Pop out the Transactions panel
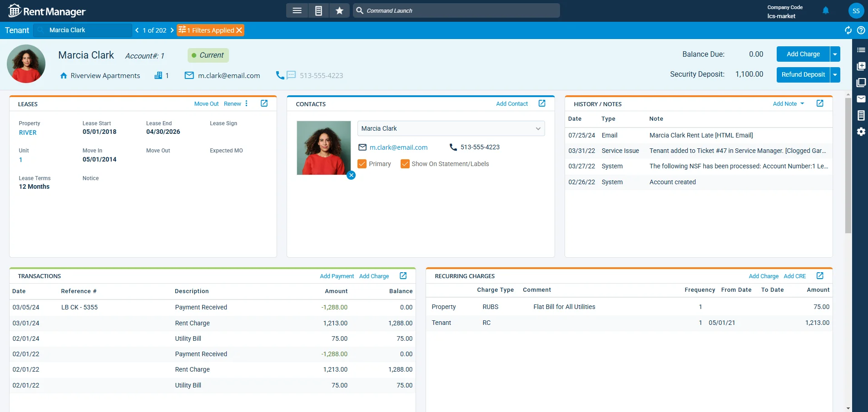Screen dimensions: 868x412 click(x=402, y=275)
